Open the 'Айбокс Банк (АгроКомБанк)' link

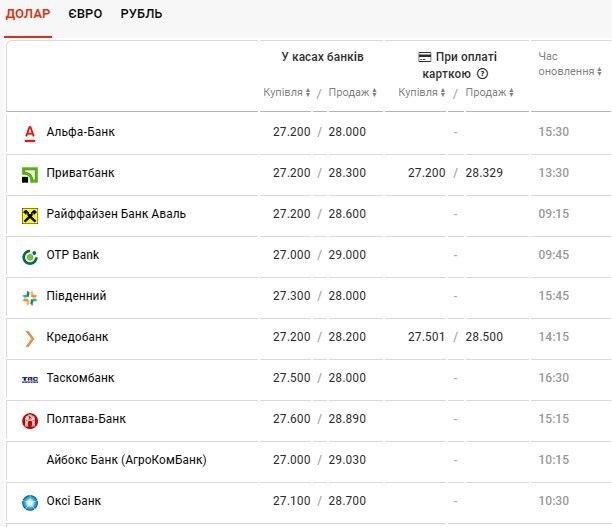[x=126, y=460]
